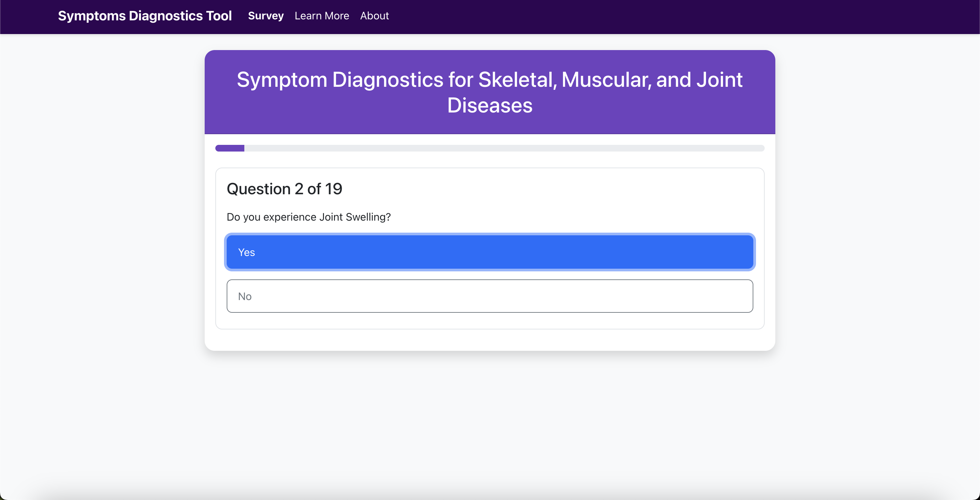Click the Joint Swelling question text
The width and height of the screenshot is (980, 500).
click(x=309, y=217)
